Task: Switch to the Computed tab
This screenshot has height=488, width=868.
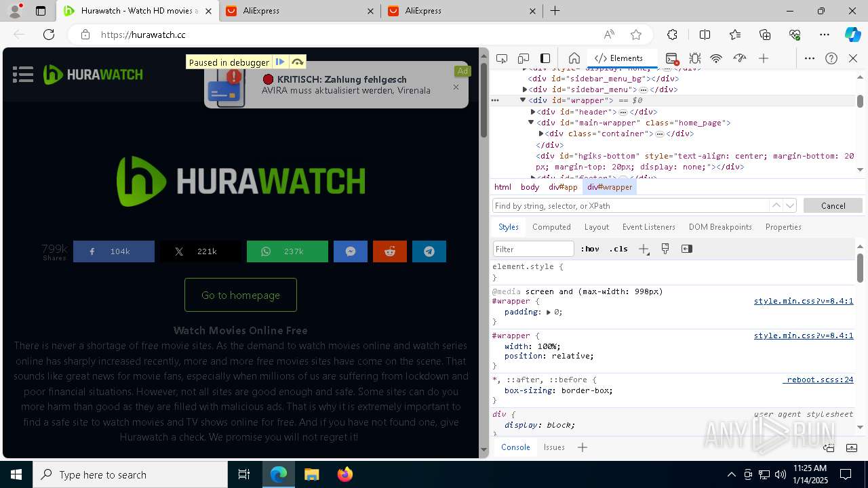Action: pyautogui.click(x=551, y=227)
